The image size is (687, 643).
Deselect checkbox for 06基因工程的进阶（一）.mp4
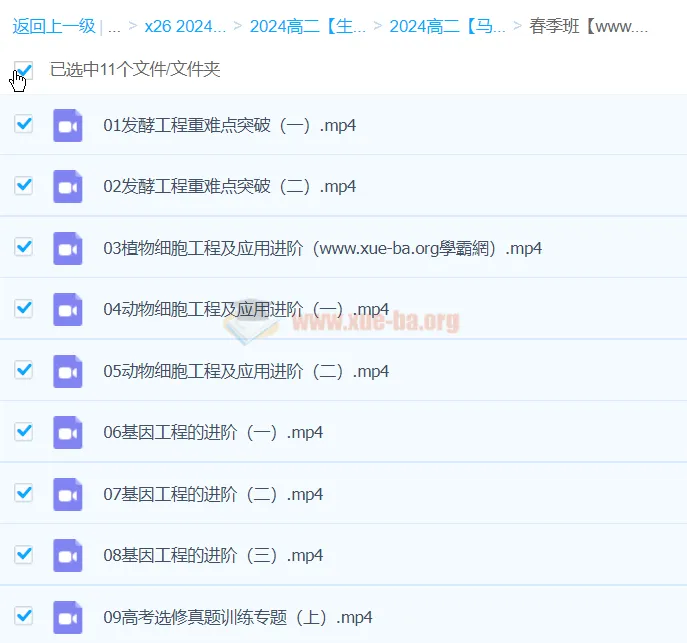[x=24, y=431]
